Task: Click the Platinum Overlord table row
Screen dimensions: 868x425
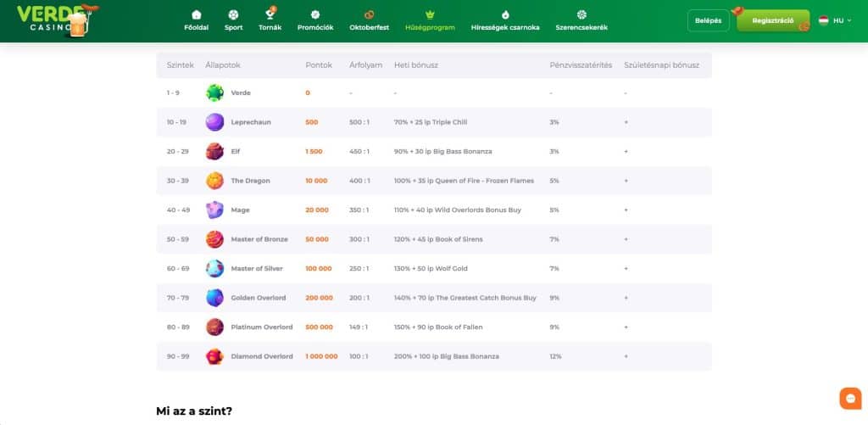Action: (x=434, y=327)
